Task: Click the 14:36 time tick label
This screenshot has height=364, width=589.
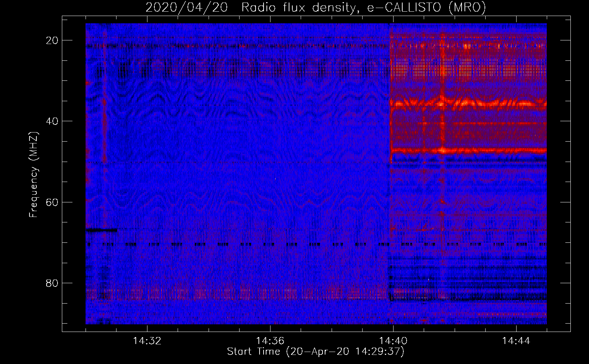Action: [x=270, y=341]
